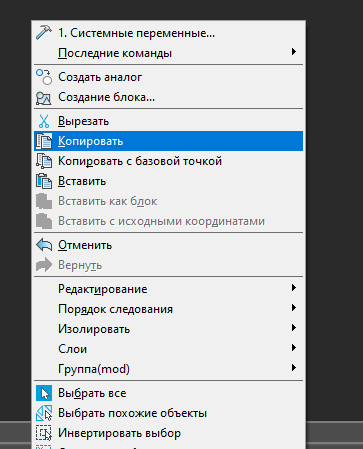Expand the Редактирование submenu arrow
This screenshot has height=449, width=363.
coord(293,288)
